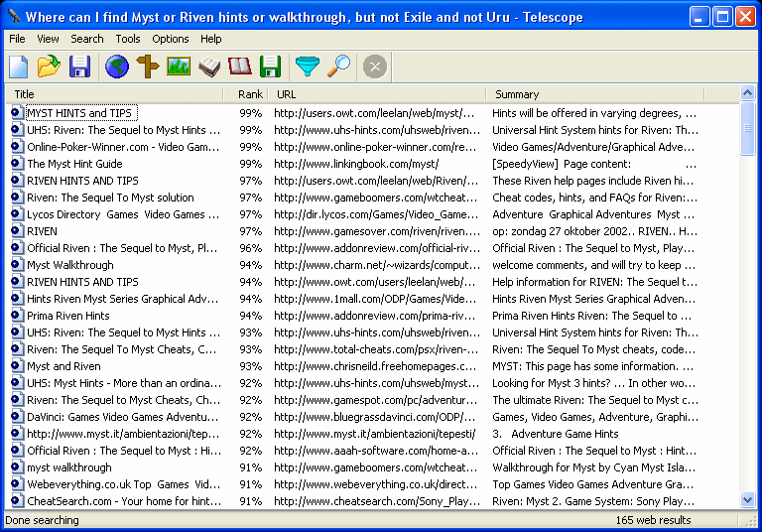Open the Options menu
This screenshot has width=762, height=532.
click(x=170, y=39)
